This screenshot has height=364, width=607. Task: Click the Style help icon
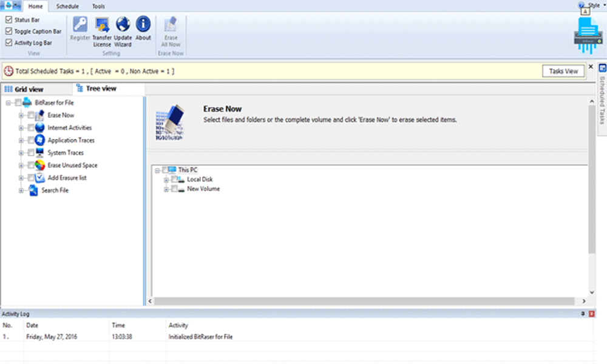582,5
